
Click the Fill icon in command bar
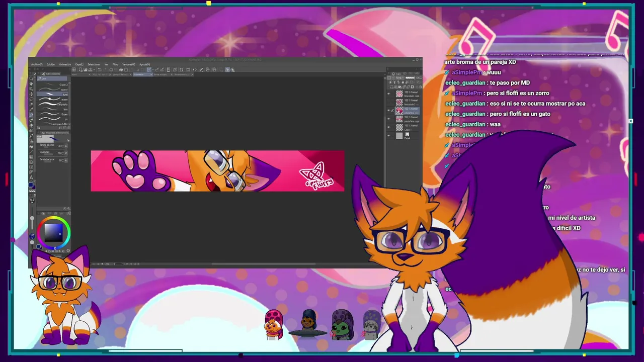point(121,69)
